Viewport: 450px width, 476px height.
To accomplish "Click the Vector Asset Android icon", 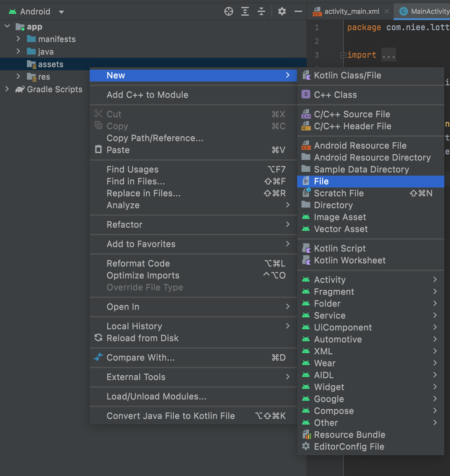I will coord(306,229).
